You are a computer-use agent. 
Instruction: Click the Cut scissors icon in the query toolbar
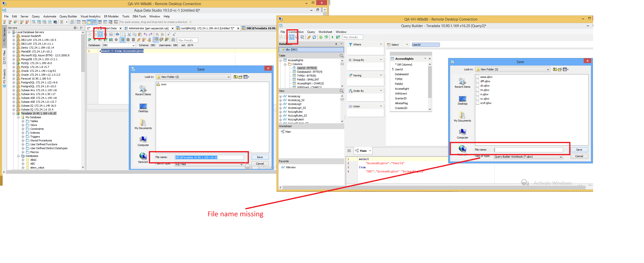[x=129, y=34]
